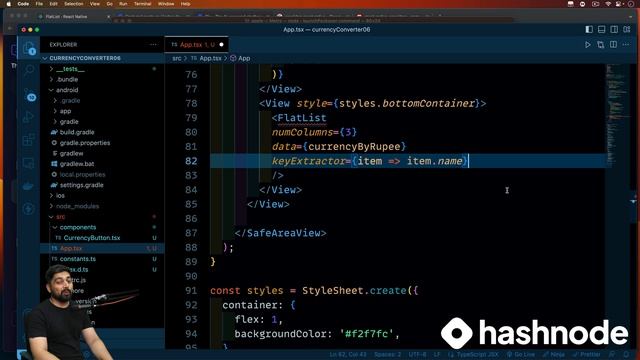Open Explorer views and more actions menu
This screenshot has width=640, height=360.
click(x=153, y=44)
